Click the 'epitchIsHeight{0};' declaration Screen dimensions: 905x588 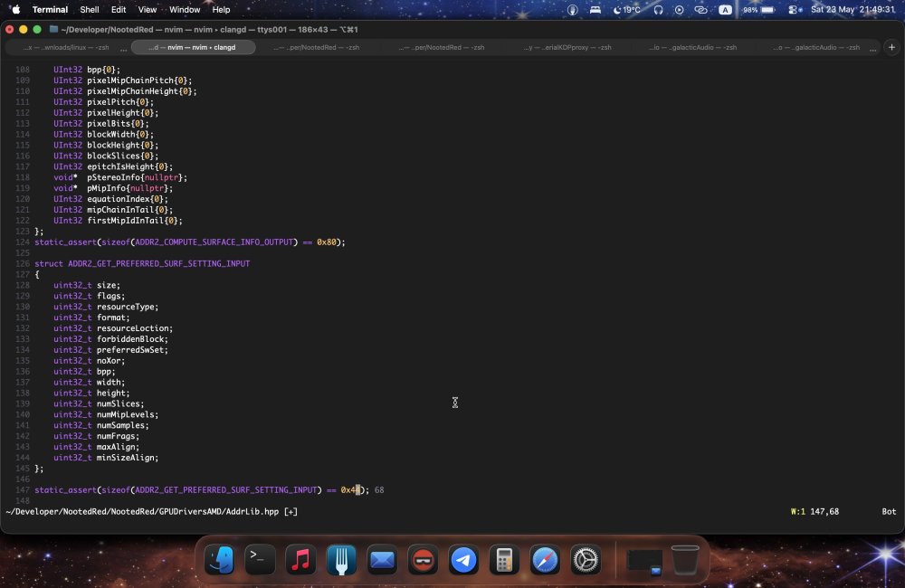(112, 166)
